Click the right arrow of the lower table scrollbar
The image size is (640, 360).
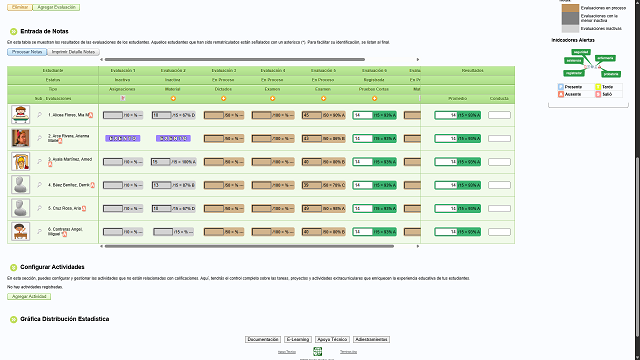[x=418, y=246]
